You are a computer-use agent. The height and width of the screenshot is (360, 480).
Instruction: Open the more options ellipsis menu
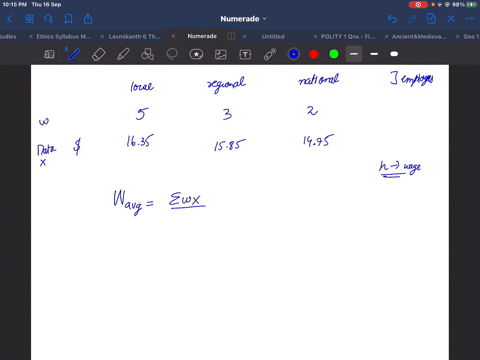(470, 19)
